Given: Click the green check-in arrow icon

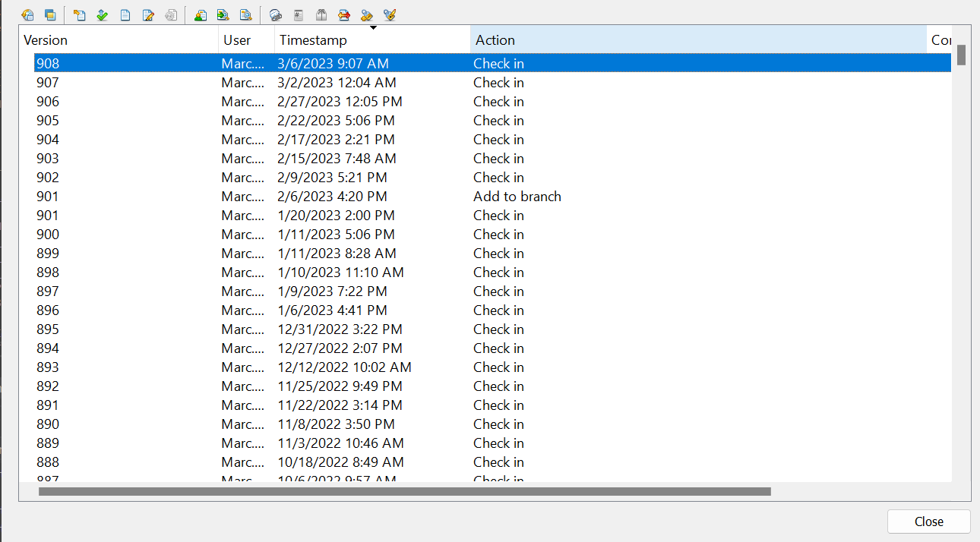Looking at the screenshot, I should click(102, 14).
